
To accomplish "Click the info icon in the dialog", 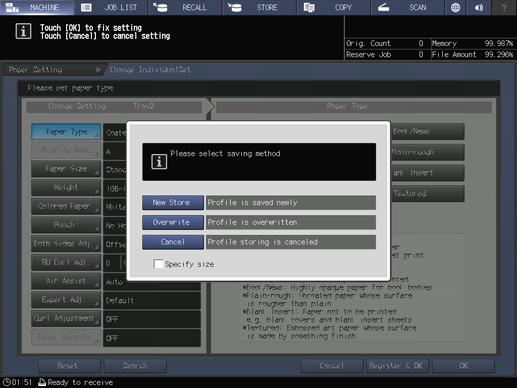I will [x=159, y=162].
